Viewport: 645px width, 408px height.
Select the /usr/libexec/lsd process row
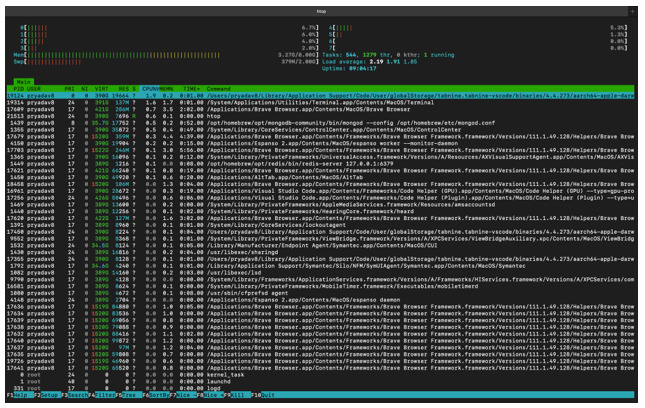point(320,273)
